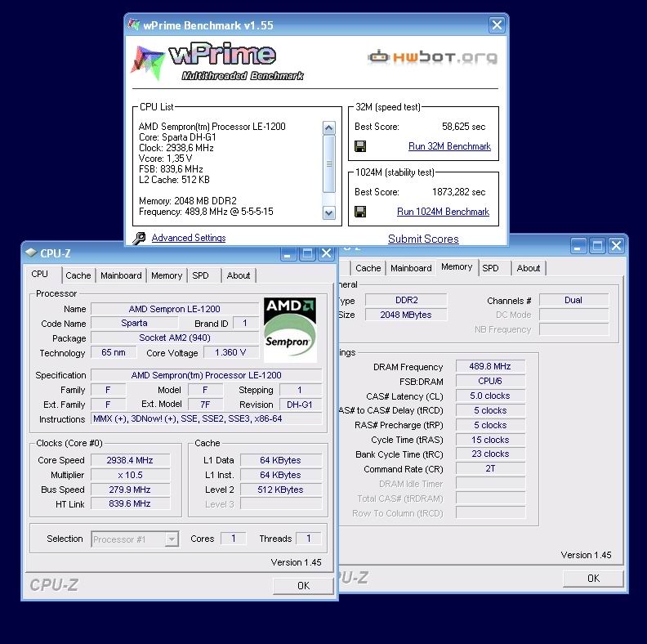
Task: Click the Level 2 cache value 512 KBytes
Action: 280,490
